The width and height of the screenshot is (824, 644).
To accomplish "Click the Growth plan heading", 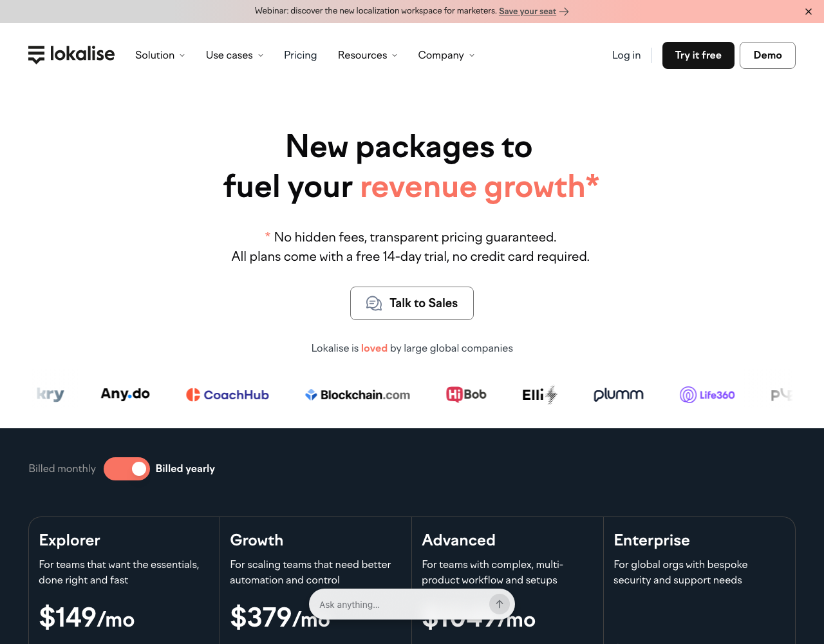I will 256,540.
